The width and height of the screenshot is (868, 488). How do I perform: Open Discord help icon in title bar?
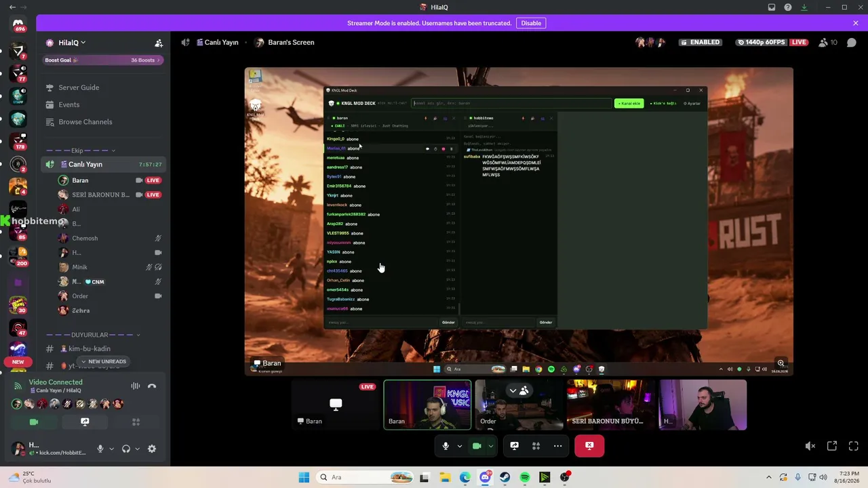pyautogui.click(x=788, y=7)
